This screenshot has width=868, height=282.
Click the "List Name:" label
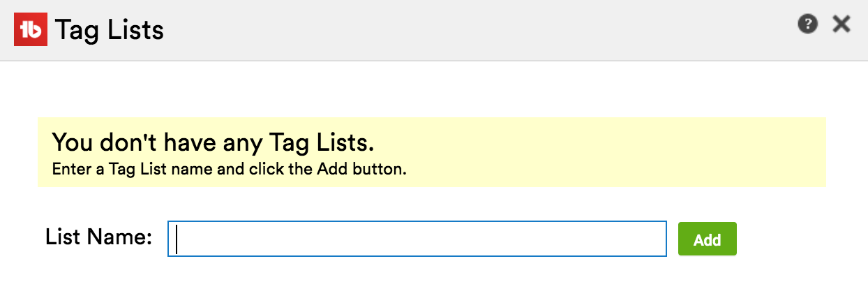98,237
